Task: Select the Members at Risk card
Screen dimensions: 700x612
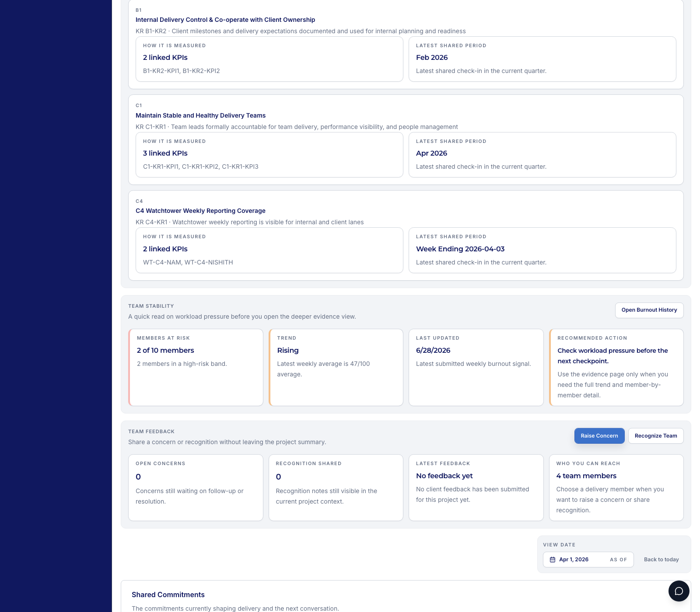Action: tap(196, 367)
